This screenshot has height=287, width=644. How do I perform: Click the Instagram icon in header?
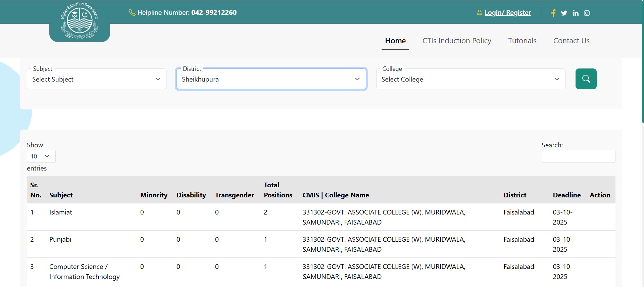pos(587,13)
